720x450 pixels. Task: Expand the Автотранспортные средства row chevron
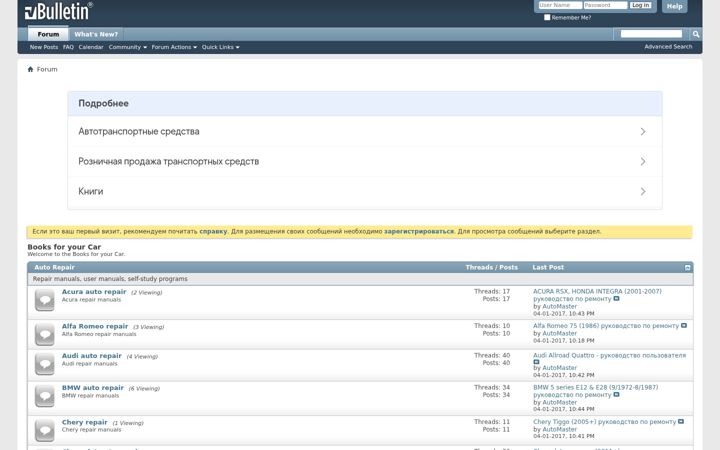(x=643, y=132)
